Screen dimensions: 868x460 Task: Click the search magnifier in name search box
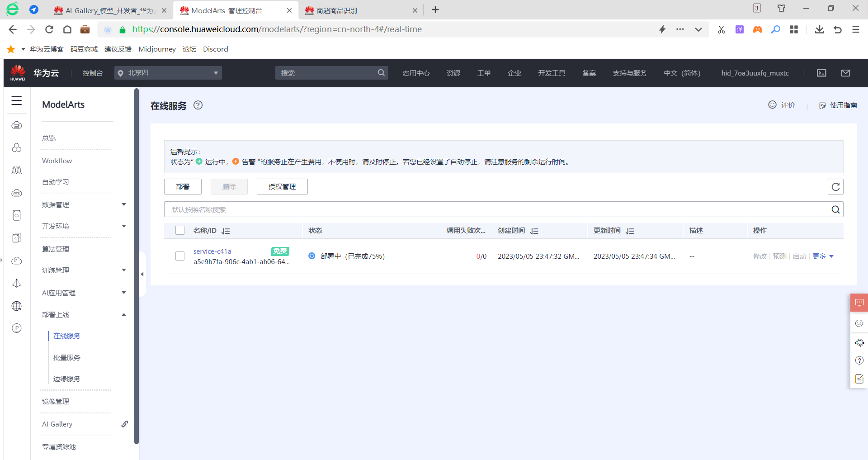pyautogui.click(x=835, y=209)
